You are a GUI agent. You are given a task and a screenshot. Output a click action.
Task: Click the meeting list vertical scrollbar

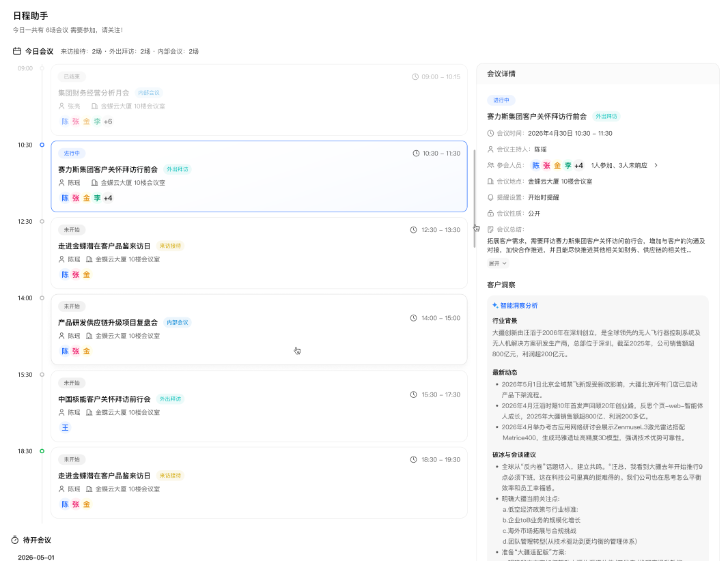pyautogui.click(x=474, y=199)
